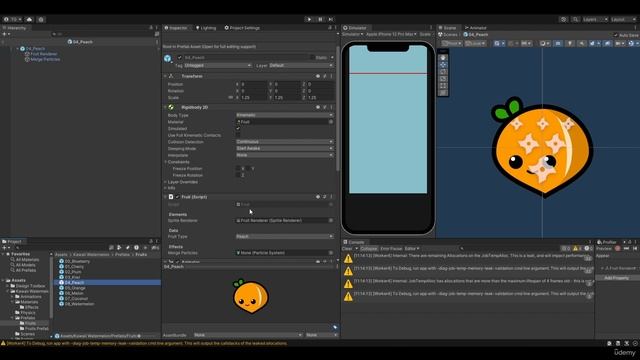Click the first warning icon in Console
This screenshot has height=360, width=640.
348,259
